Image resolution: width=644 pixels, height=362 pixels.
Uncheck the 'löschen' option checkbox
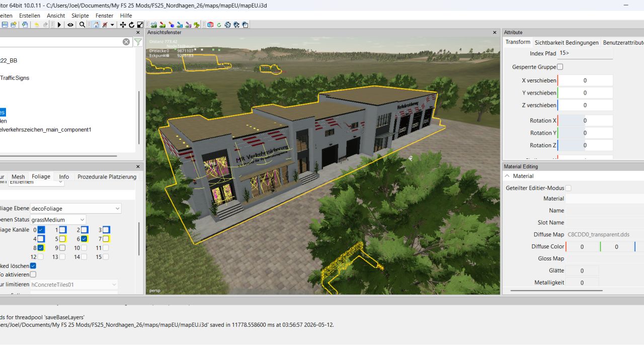coord(33,265)
